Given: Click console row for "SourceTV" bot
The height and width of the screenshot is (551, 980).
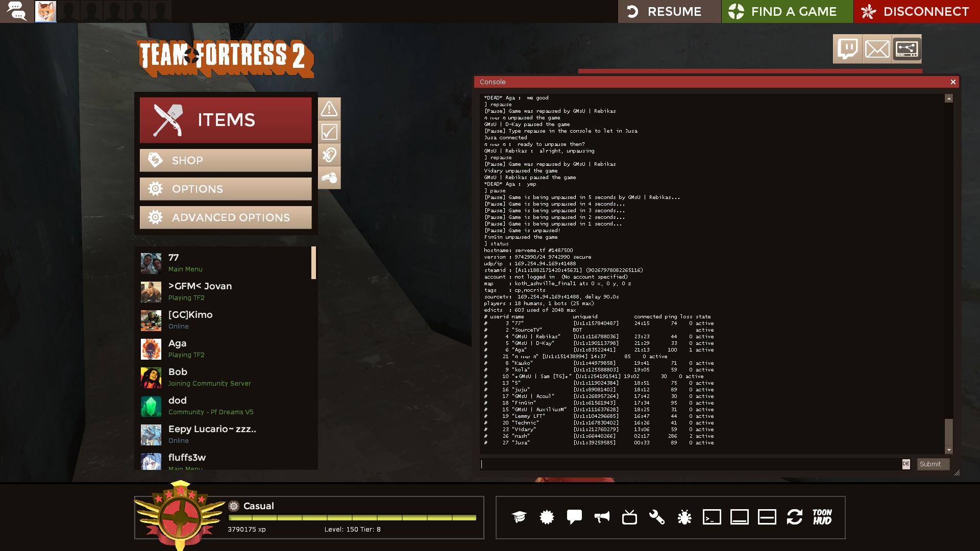Looking at the screenshot, I should click(x=599, y=330).
